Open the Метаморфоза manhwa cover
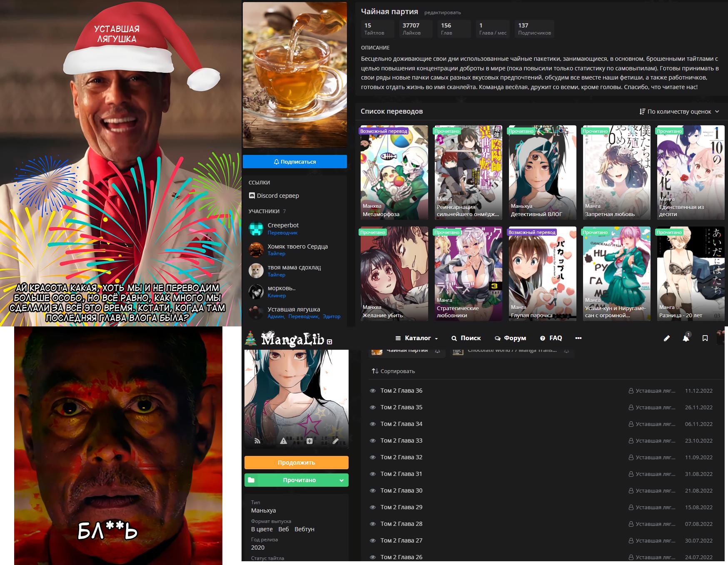This screenshot has height=565, width=728. [394, 172]
